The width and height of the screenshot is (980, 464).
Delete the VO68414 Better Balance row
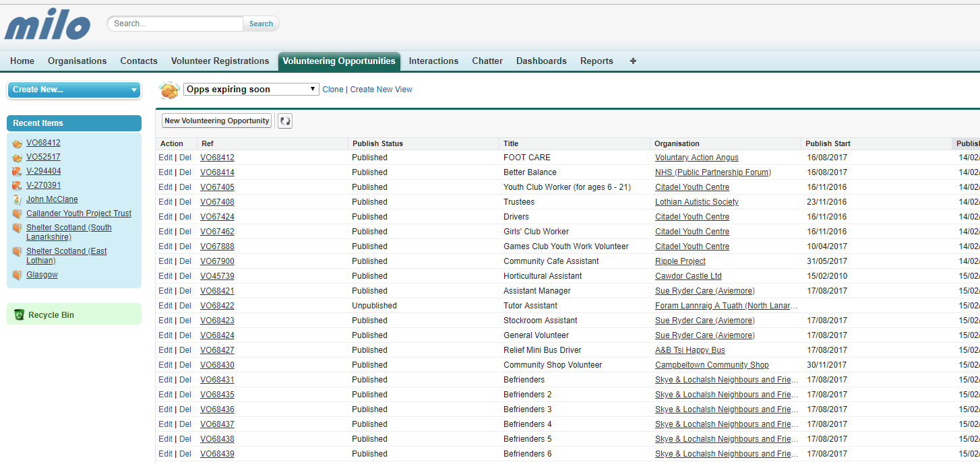185,172
